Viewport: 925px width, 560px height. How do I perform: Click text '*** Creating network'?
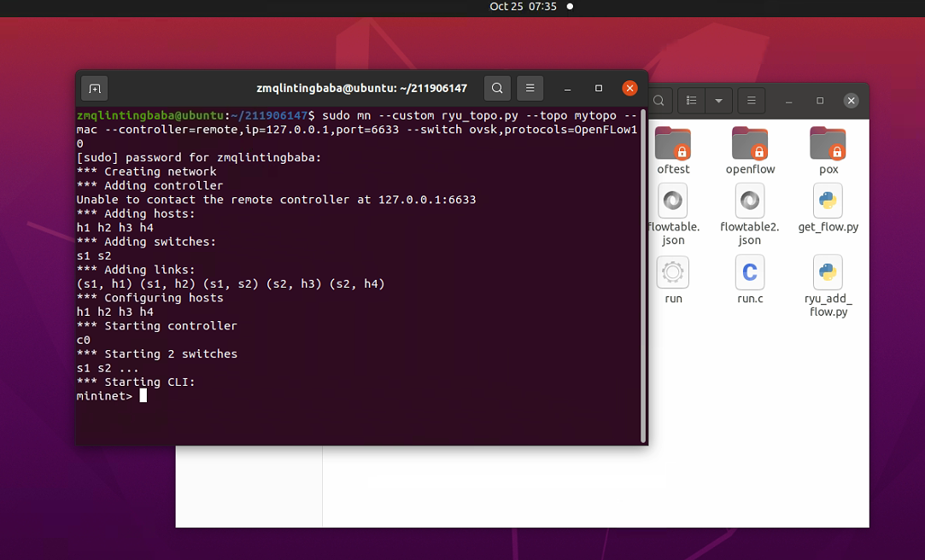pyautogui.click(x=146, y=172)
